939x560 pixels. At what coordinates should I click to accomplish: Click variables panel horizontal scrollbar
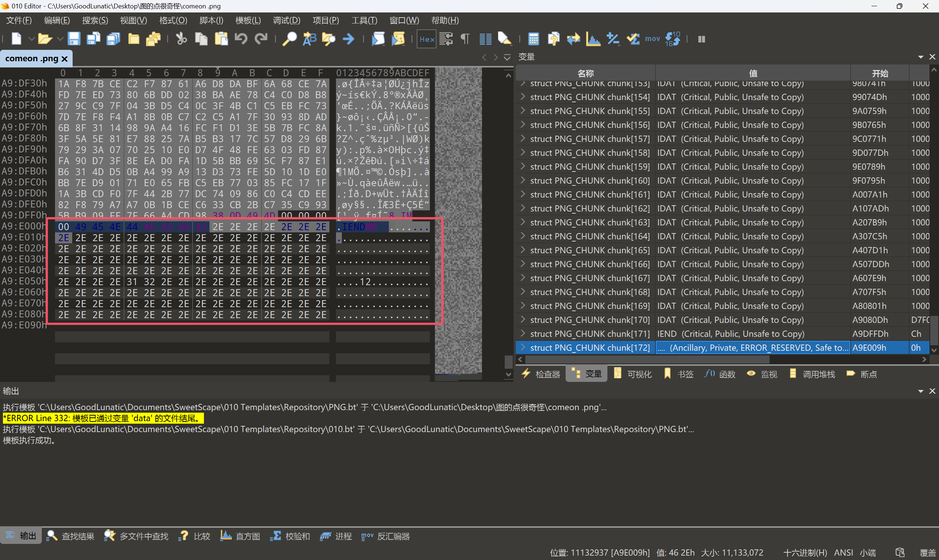[x=647, y=359]
